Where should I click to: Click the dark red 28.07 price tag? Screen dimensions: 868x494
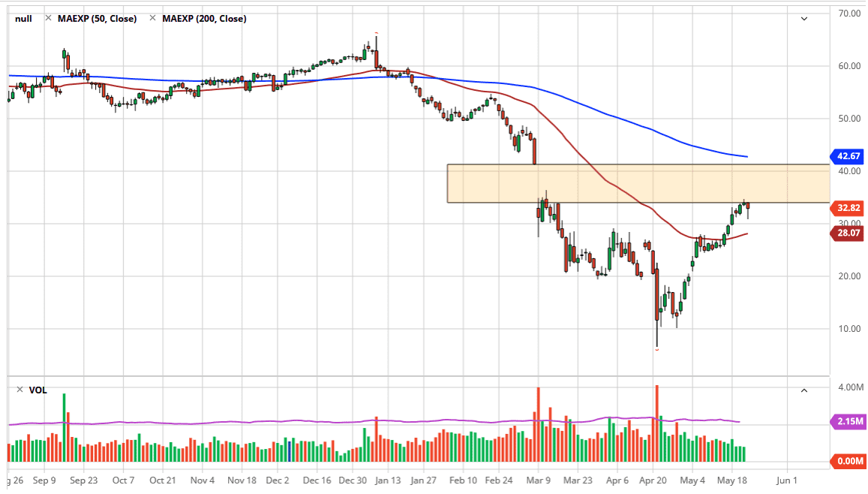pos(848,233)
